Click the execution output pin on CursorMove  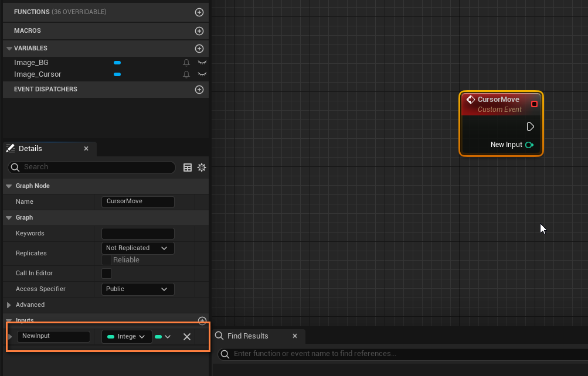point(530,127)
